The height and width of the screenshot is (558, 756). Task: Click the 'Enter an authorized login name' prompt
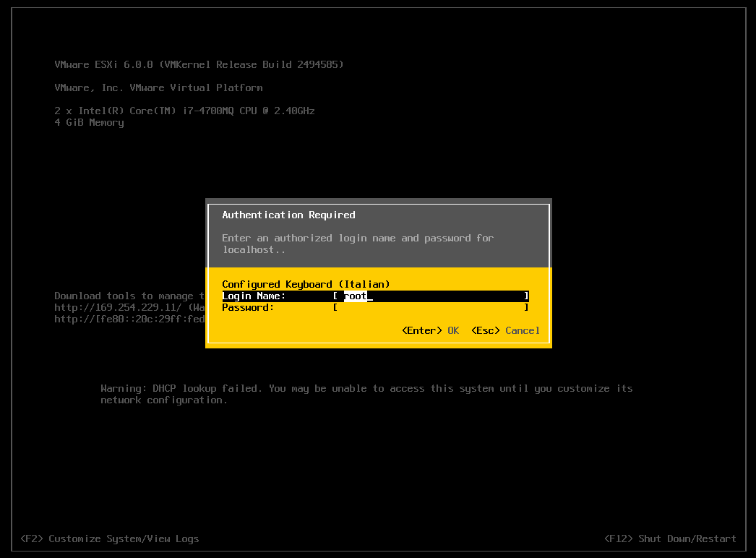coord(358,239)
